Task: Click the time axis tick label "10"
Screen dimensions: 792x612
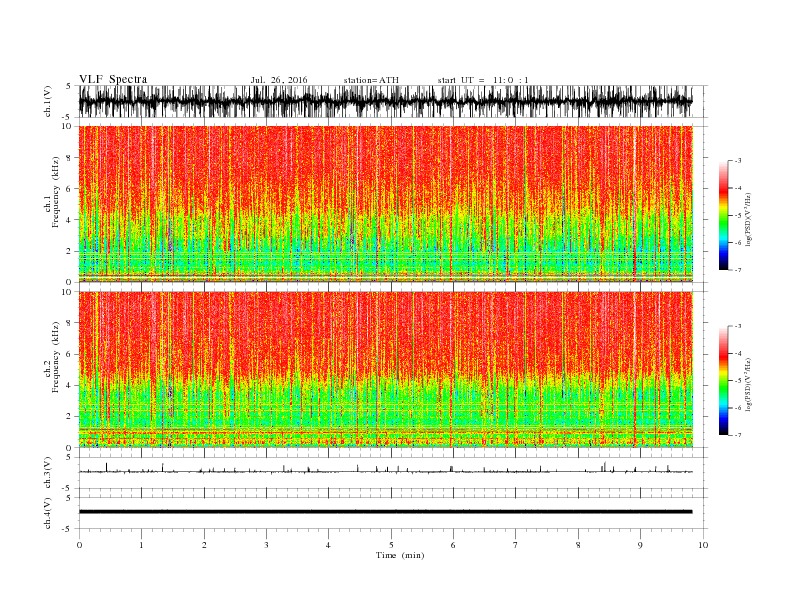Action: pos(703,545)
